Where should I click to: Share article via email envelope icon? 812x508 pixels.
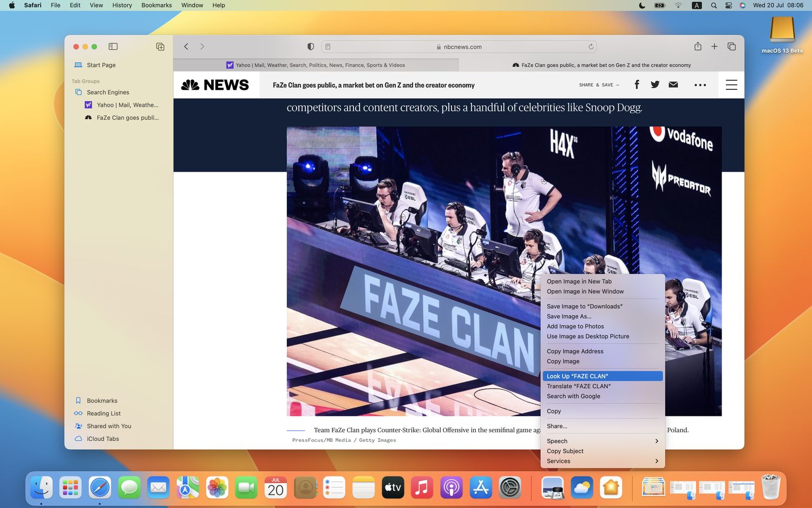(x=673, y=84)
